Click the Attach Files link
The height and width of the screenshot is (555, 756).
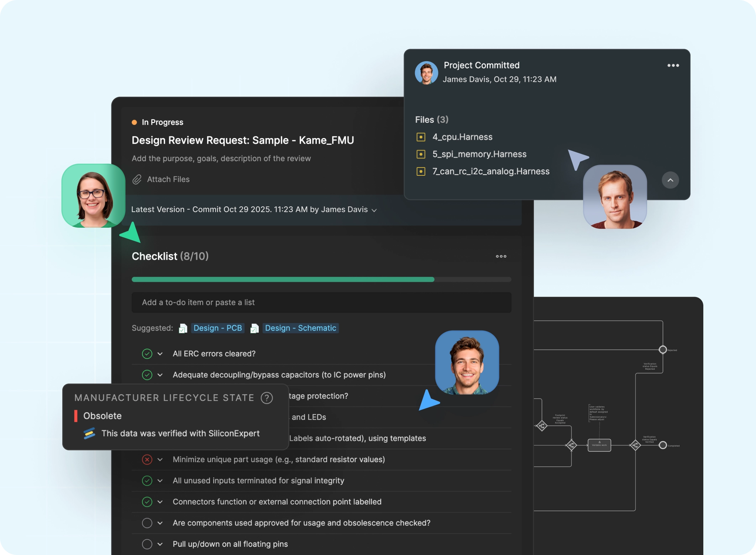click(168, 179)
